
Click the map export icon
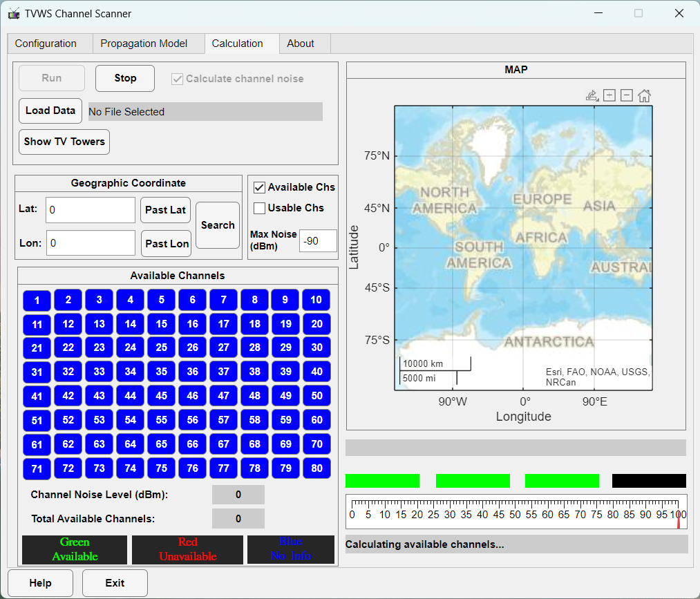point(592,95)
